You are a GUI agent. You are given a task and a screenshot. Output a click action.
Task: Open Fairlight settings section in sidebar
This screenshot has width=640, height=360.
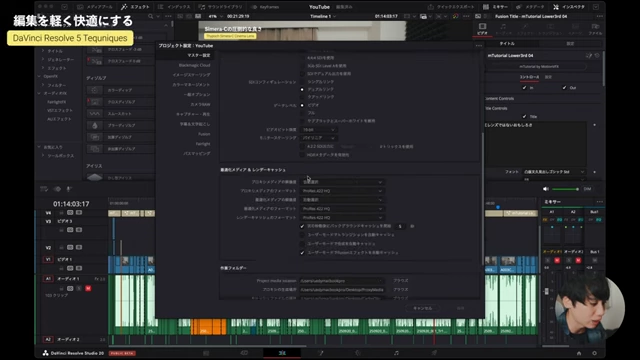[x=203, y=144]
